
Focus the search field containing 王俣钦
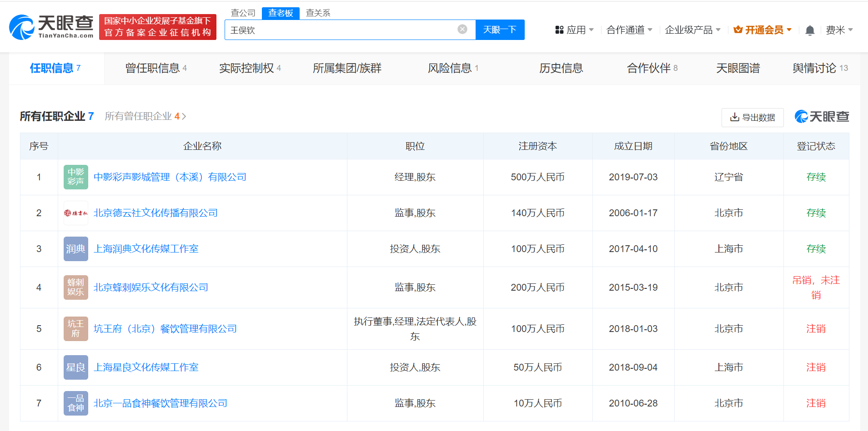point(341,30)
